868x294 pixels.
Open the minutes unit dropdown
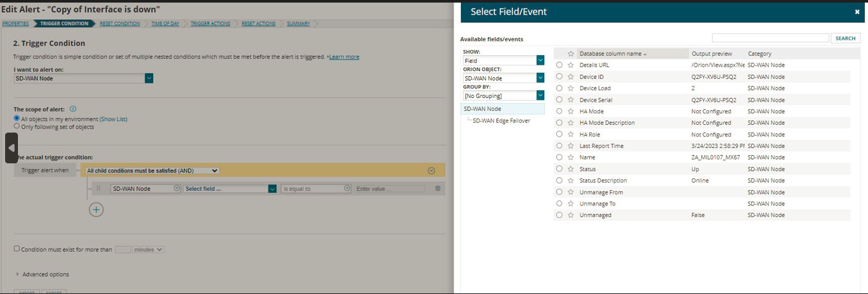[148, 250]
